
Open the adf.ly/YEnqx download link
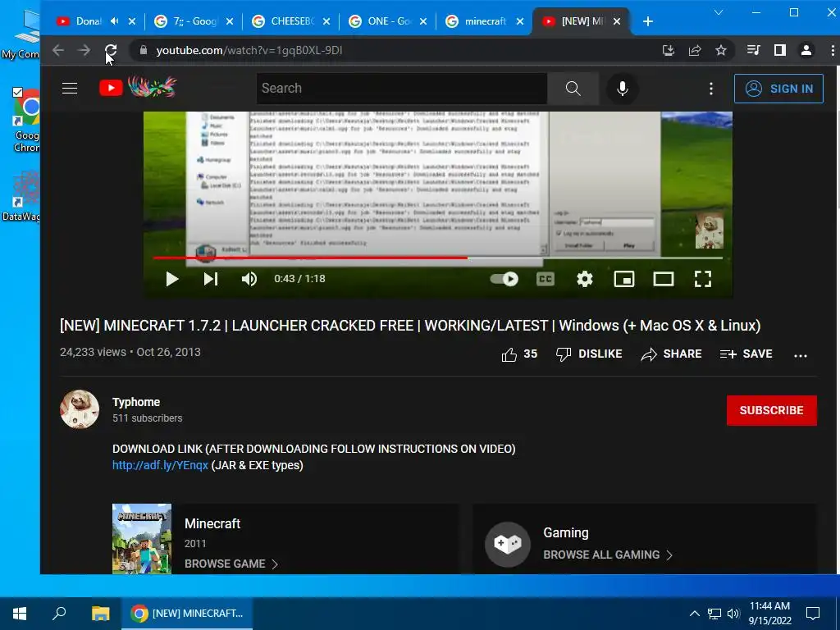tap(160, 465)
